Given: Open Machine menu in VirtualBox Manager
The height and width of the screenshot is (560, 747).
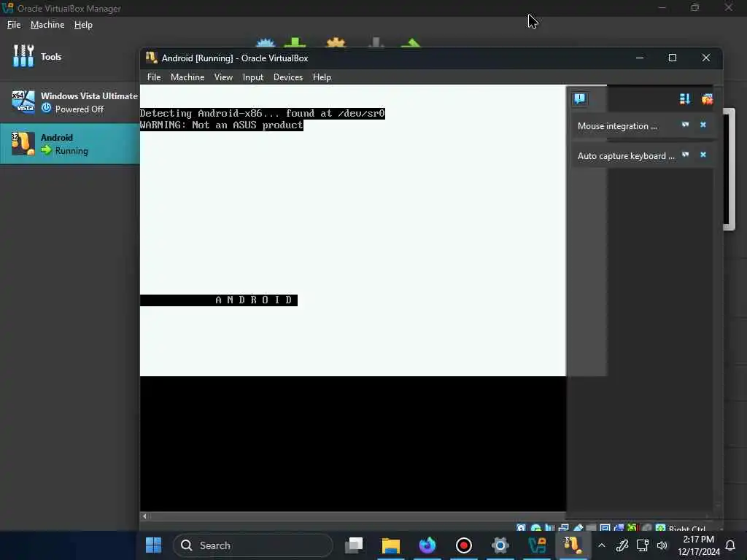Looking at the screenshot, I should pyautogui.click(x=47, y=25).
